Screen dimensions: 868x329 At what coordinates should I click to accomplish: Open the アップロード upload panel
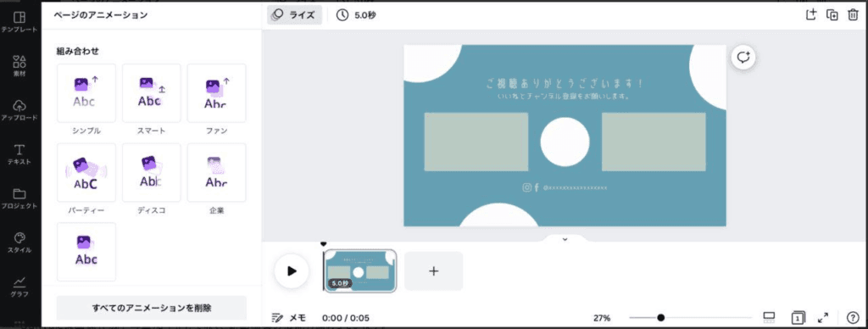(19, 109)
